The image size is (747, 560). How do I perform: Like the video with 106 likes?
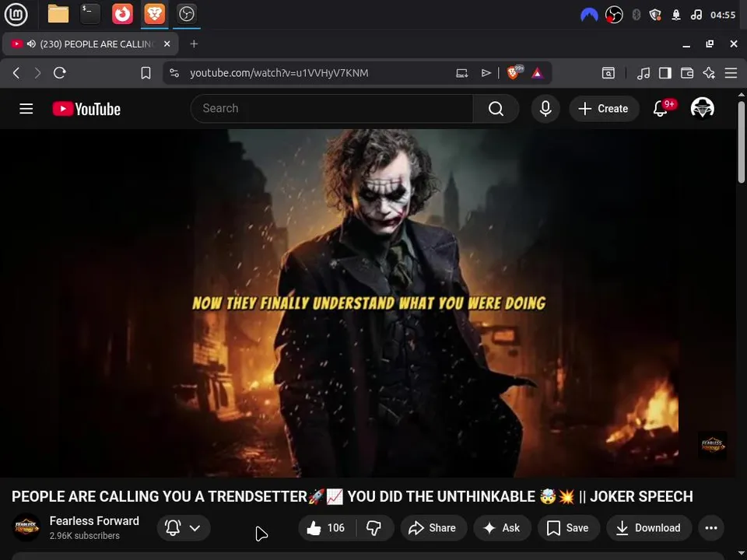click(327, 527)
